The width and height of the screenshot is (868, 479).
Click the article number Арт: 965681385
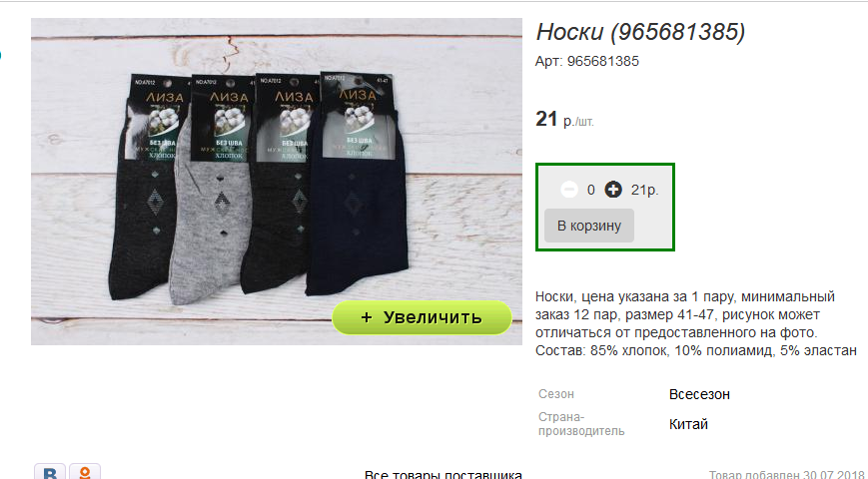[586, 62]
